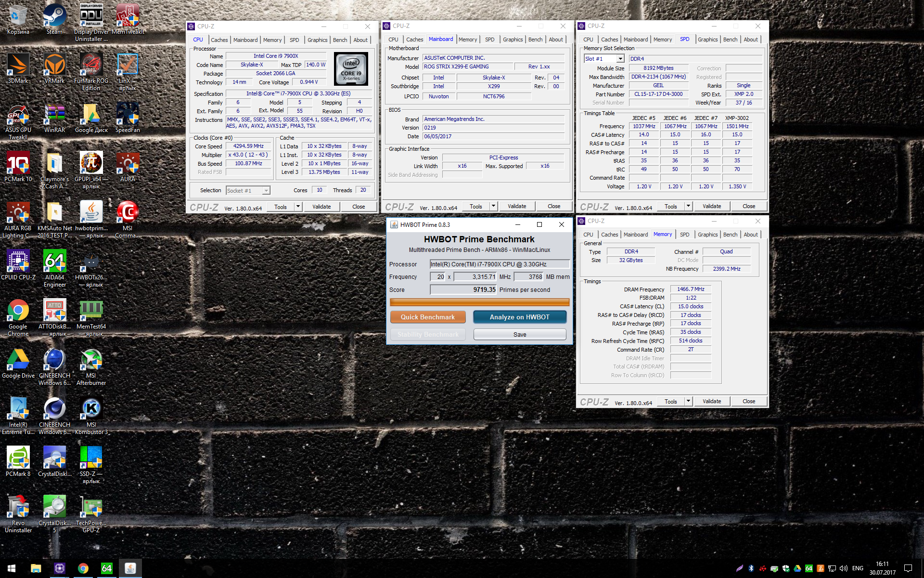Click Save in HWBOT Prime
Image resolution: width=924 pixels, height=578 pixels.
520,334
